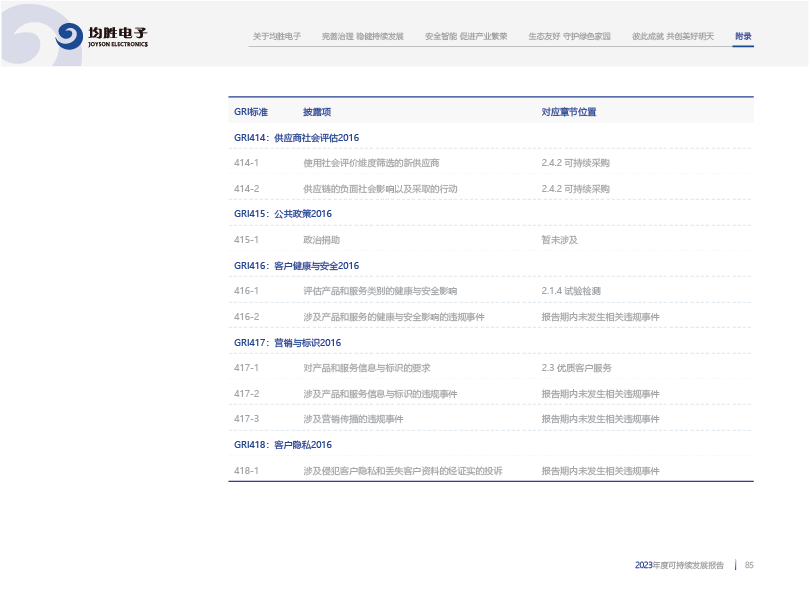Select the 415-1 政治捐助 disclosure item

[x=321, y=240]
